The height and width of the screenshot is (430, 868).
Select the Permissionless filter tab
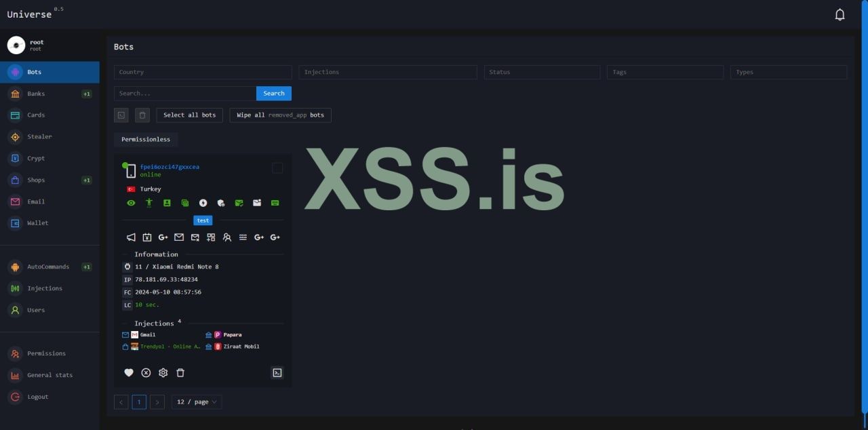click(146, 139)
